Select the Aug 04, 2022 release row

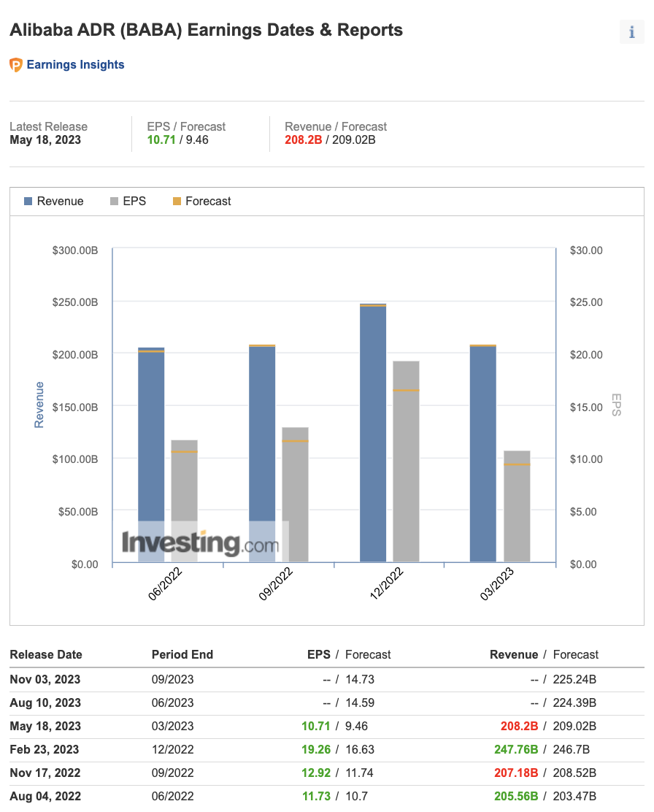tap(327, 796)
